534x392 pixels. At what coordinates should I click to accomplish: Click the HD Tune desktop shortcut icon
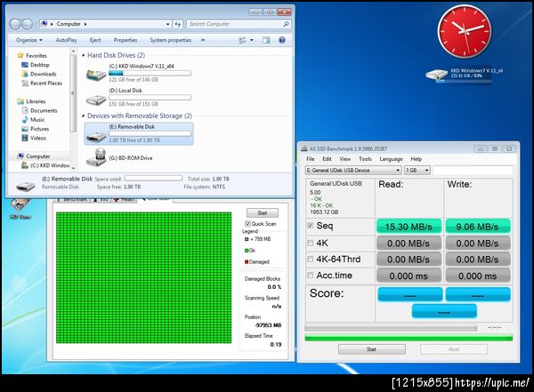tap(20, 208)
